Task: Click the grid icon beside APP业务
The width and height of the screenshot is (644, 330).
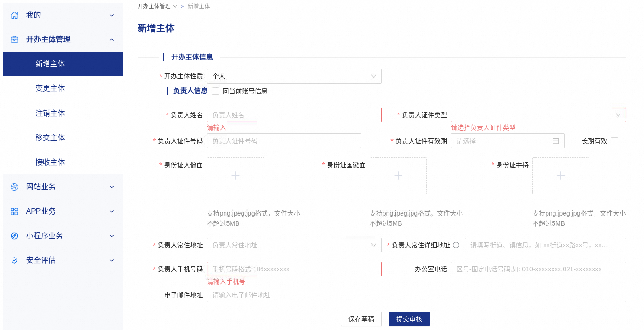Action: [14, 211]
